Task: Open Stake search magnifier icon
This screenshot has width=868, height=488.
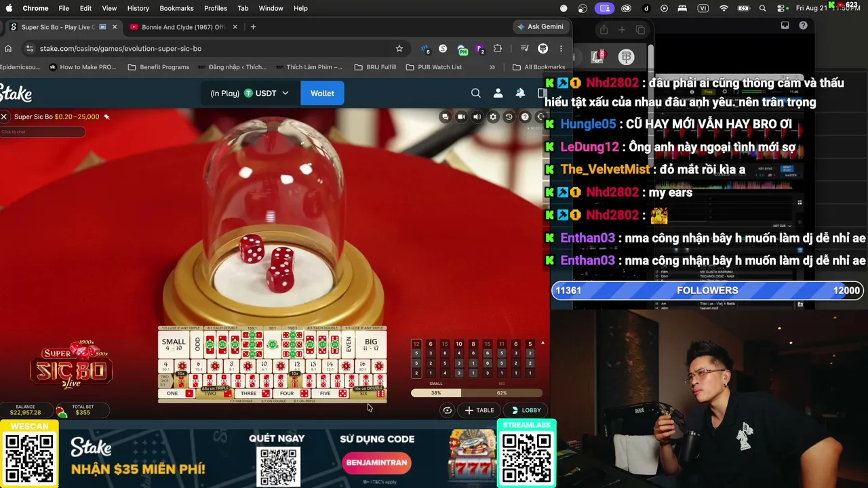Action: tap(476, 93)
